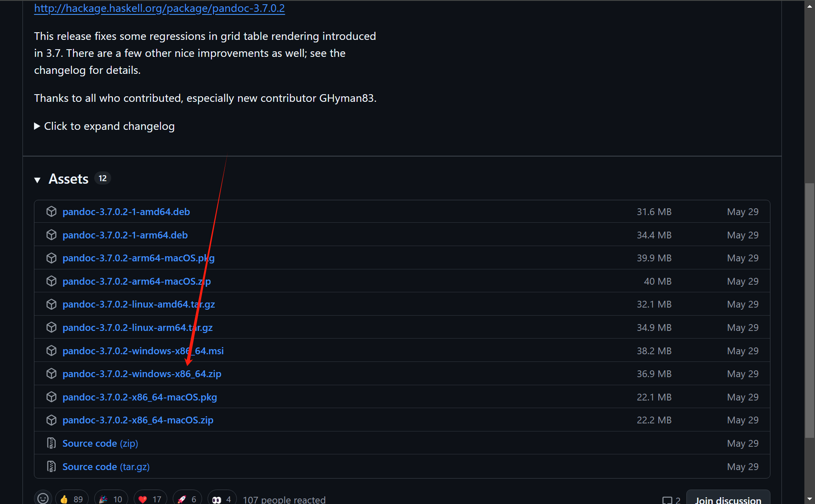Click package icon beside amd64.deb asset
815x504 pixels.
(x=51, y=211)
